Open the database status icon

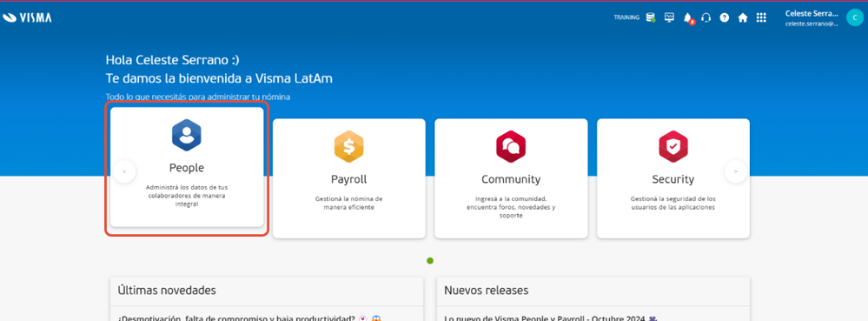pyautogui.click(x=651, y=17)
